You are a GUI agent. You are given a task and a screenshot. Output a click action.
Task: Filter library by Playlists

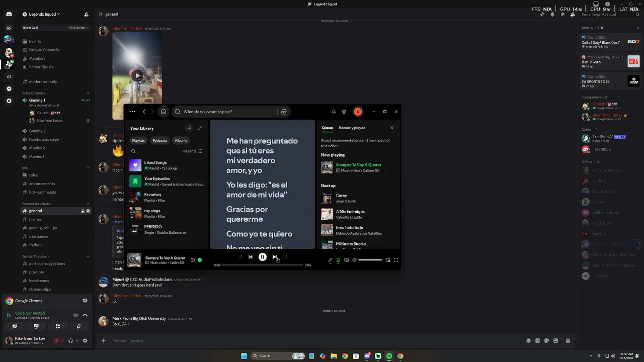click(x=138, y=140)
